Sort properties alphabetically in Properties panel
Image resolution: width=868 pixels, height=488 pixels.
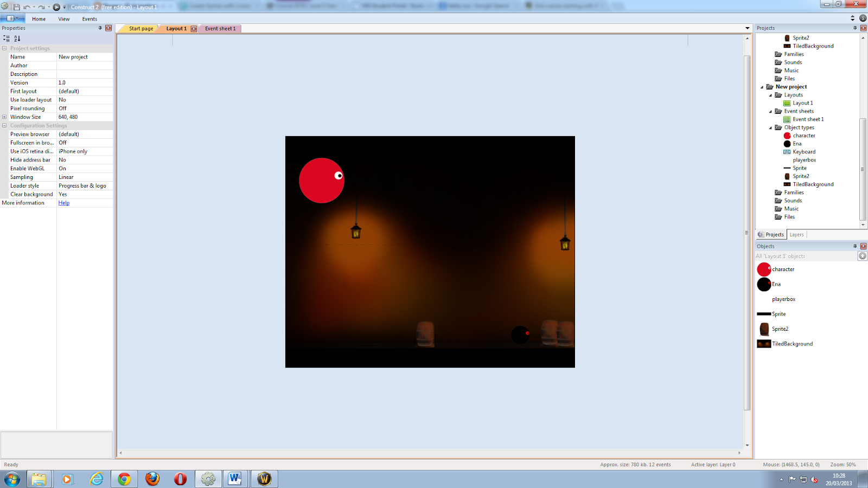[17, 38]
